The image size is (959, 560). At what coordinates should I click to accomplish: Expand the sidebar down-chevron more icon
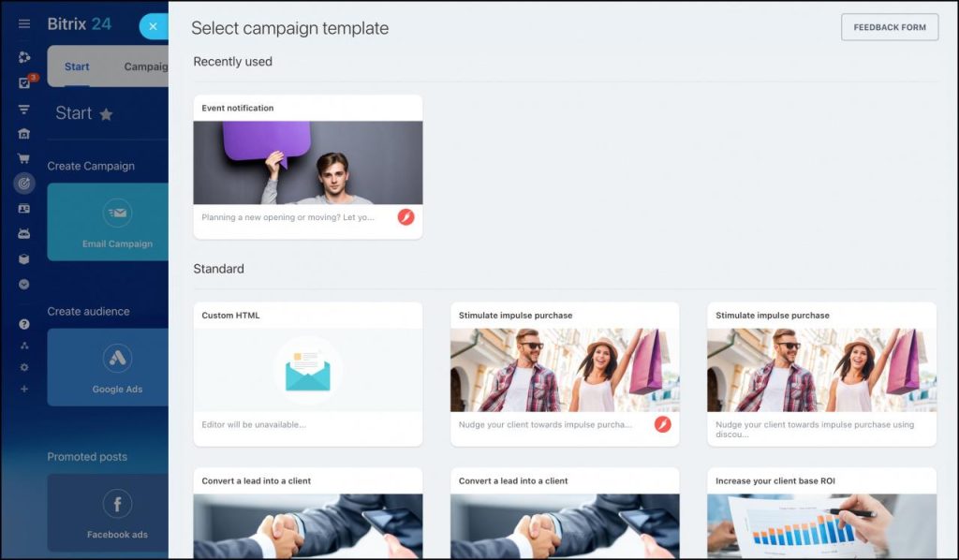click(x=23, y=285)
